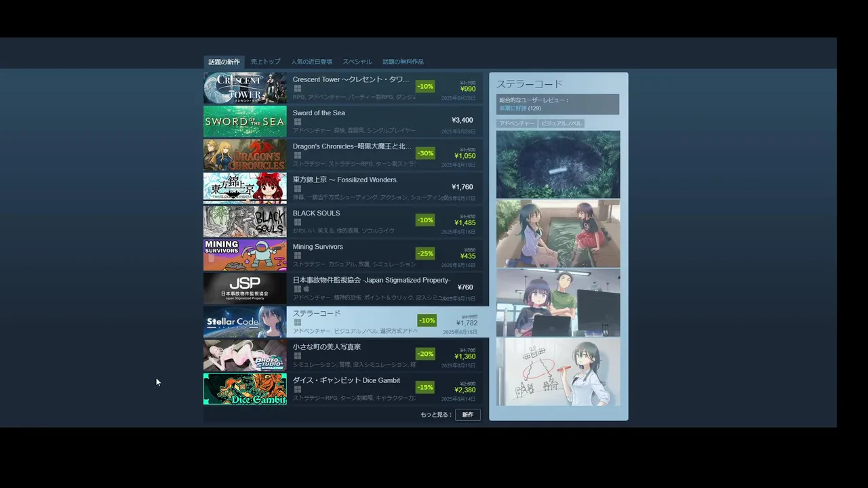
Task: Click the 新作 see-more button
Action: click(468, 414)
